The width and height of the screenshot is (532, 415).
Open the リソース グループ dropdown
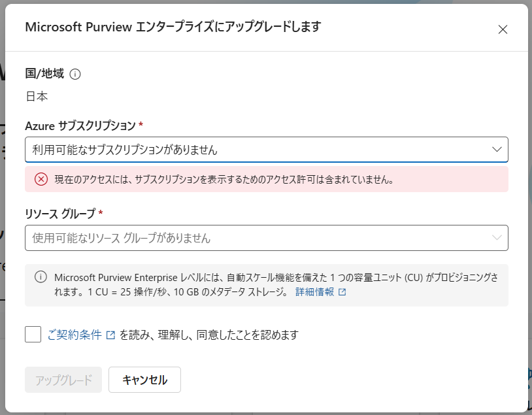267,238
